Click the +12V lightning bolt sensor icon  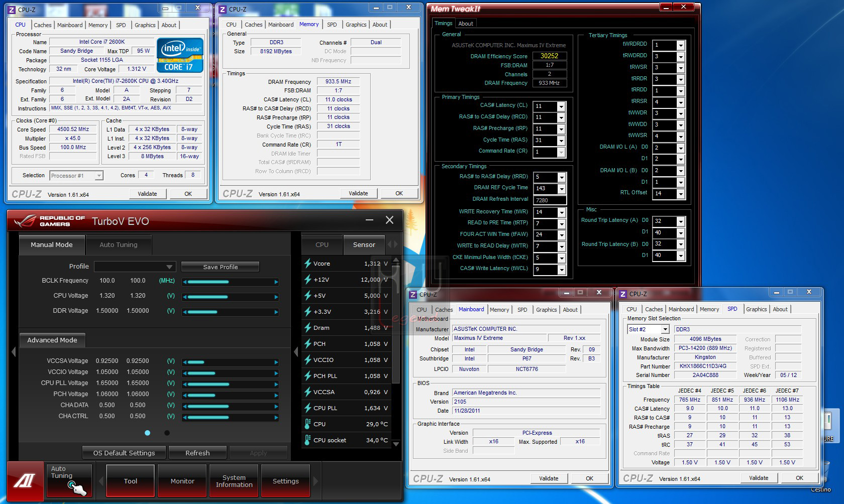click(x=307, y=279)
